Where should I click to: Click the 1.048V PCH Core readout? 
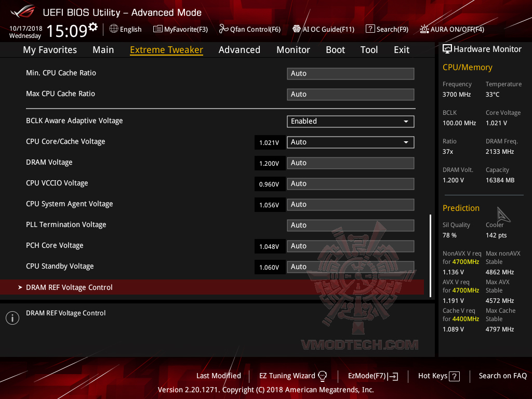[x=270, y=246]
